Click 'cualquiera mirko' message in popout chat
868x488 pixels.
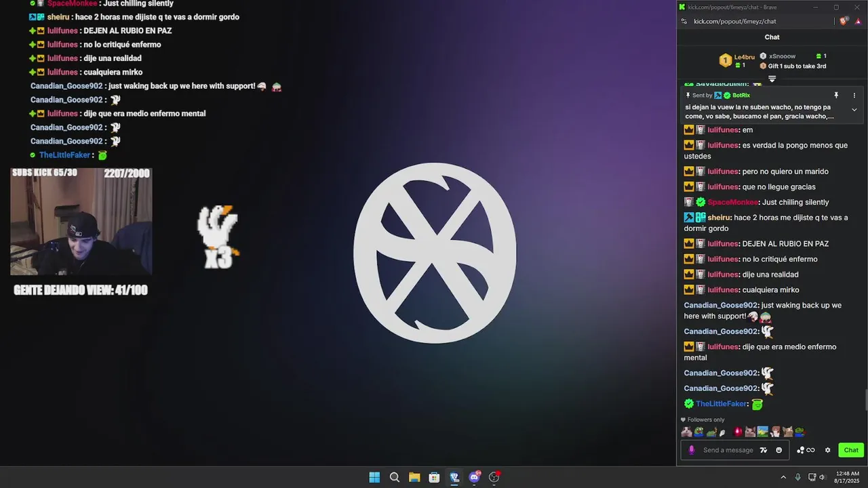click(x=770, y=289)
